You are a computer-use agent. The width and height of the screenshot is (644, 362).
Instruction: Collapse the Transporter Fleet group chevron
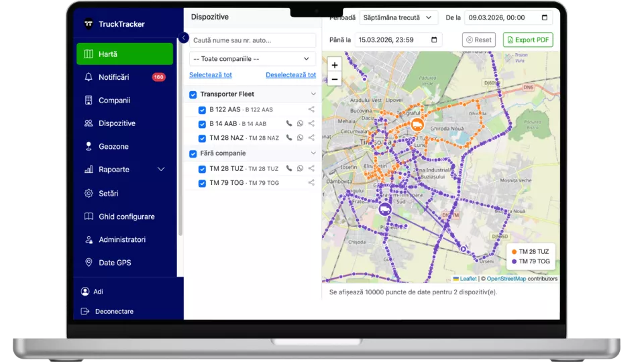(313, 94)
